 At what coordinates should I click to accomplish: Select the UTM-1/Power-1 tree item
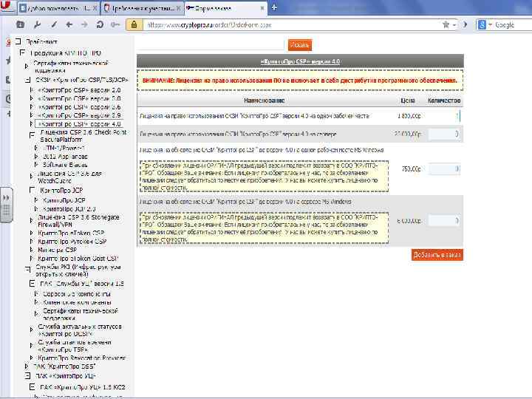(x=64, y=148)
